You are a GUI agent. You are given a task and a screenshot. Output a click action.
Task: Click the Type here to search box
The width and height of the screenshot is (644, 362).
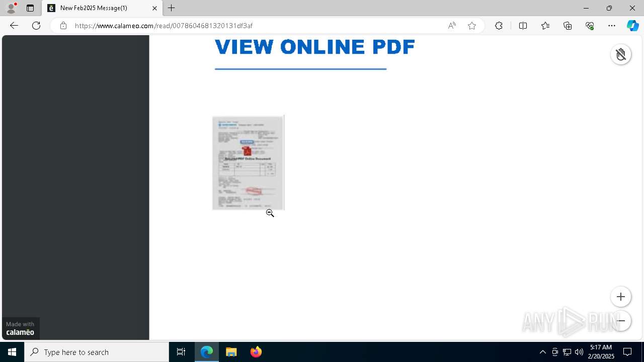point(97,352)
